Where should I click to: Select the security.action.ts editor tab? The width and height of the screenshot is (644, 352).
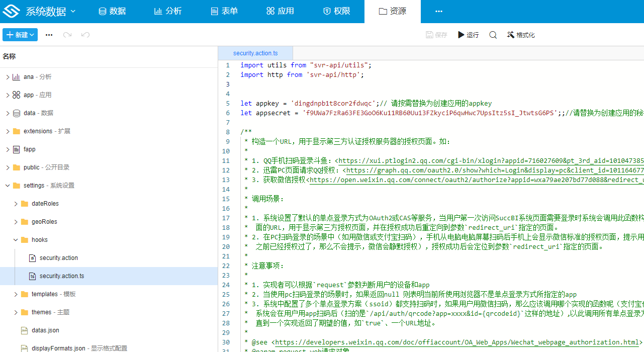coord(255,53)
